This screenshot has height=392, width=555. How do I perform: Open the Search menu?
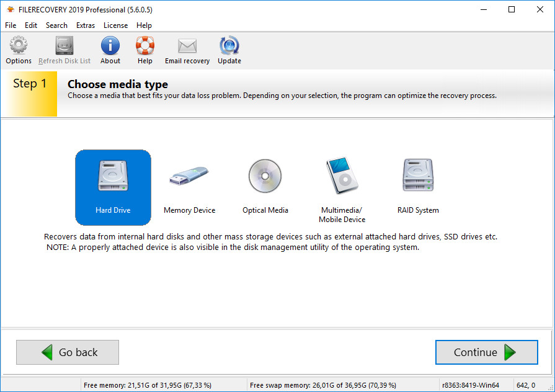click(x=56, y=25)
